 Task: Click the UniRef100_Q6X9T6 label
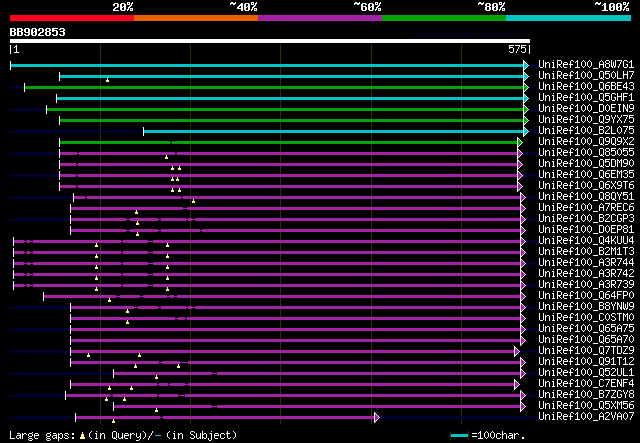pos(586,186)
